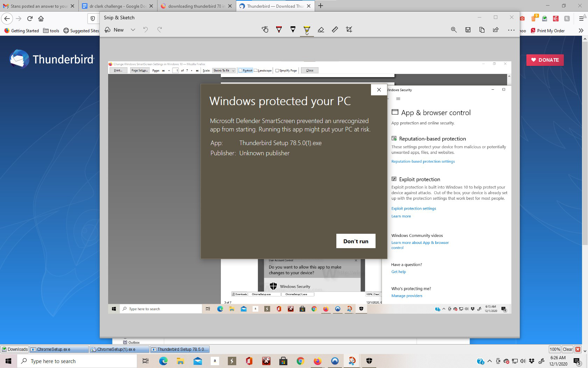Open Zoom control in Snip & Sketch
This screenshot has width=588, height=368.
[454, 30]
